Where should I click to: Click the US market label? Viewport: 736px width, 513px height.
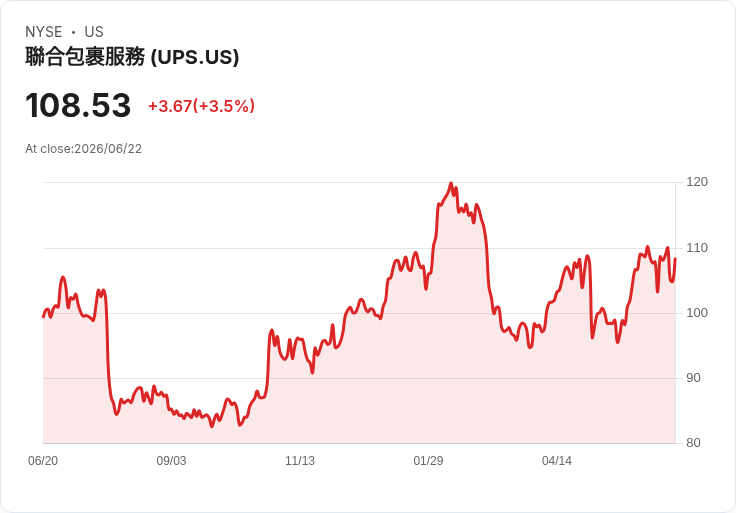[94, 32]
